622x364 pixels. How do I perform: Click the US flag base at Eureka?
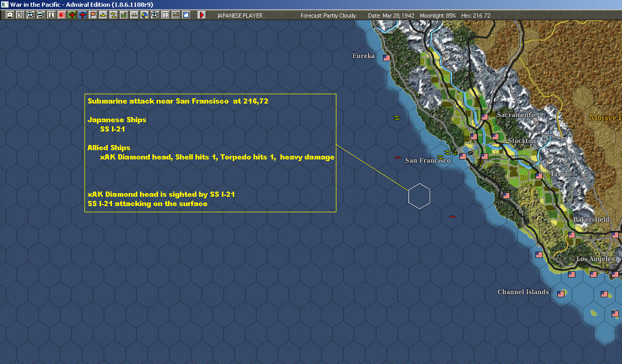(386, 58)
